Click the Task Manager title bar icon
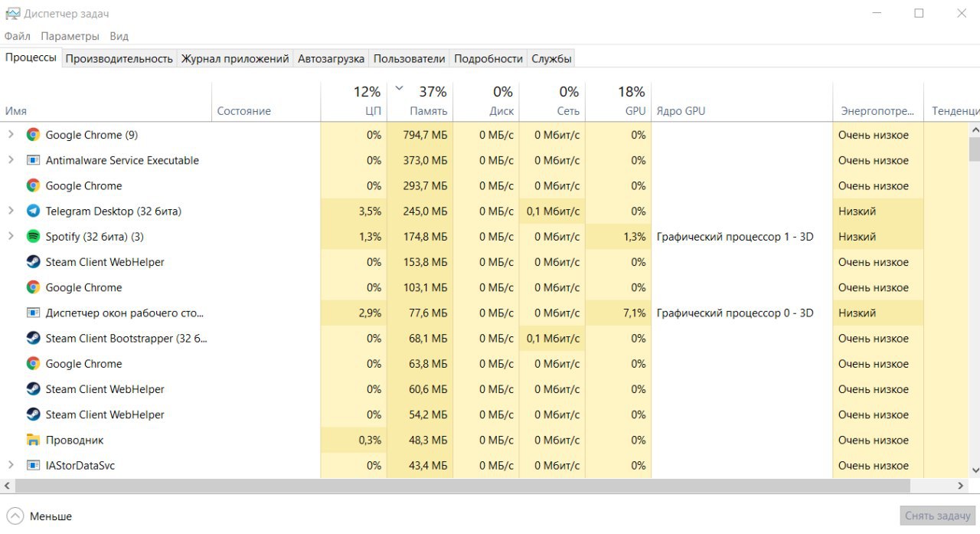Viewport: 980px width, 534px height. coord(12,13)
